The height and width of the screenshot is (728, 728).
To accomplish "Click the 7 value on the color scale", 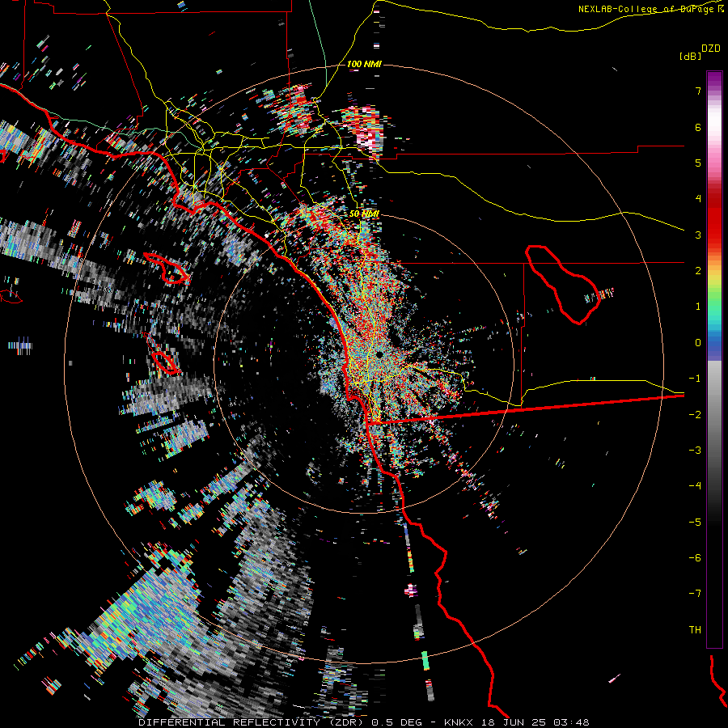I will (x=698, y=91).
